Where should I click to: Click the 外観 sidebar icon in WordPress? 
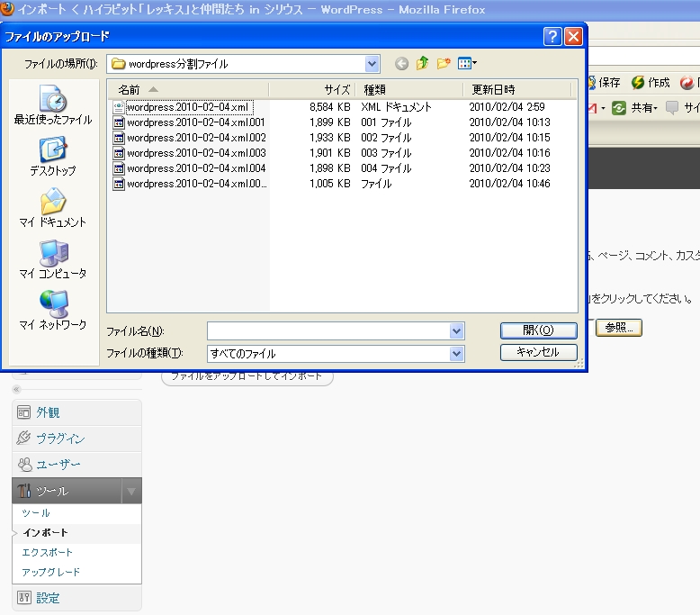[x=23, y=412]
